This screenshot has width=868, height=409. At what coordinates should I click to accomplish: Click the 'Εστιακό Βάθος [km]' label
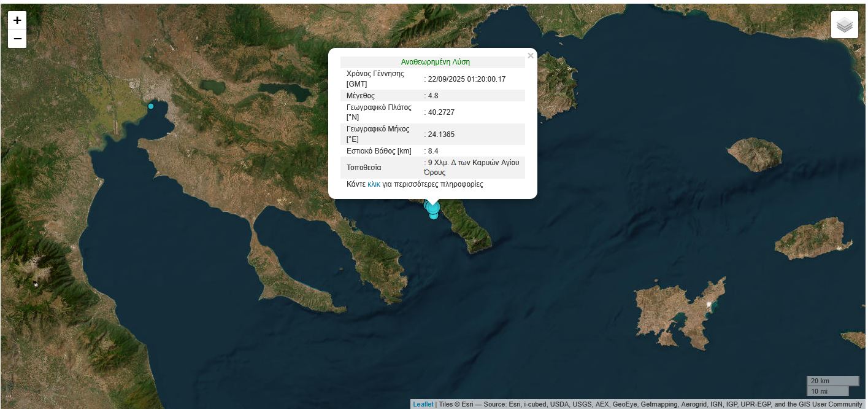point(378,151)
